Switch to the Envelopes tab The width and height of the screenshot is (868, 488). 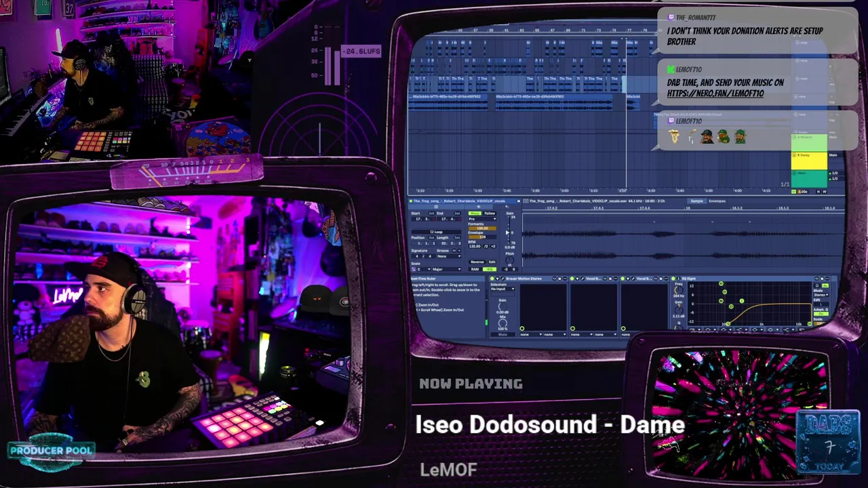[717, 201]
